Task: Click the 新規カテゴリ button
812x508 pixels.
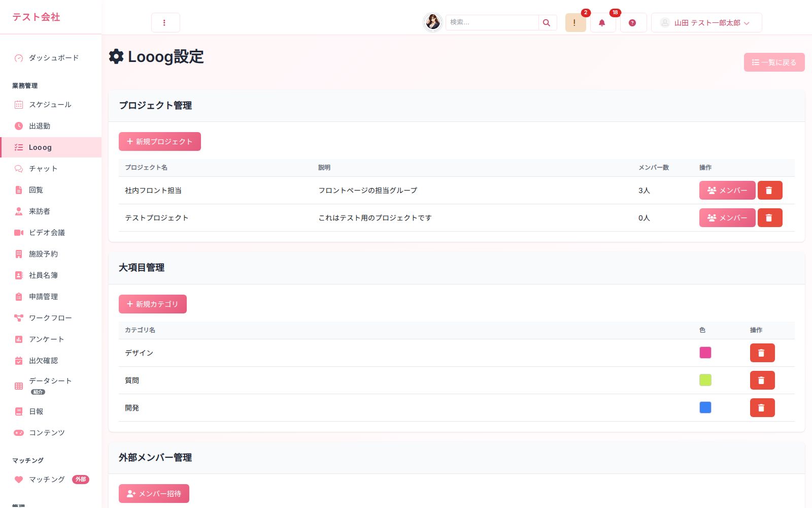Action: click(153, 304)
